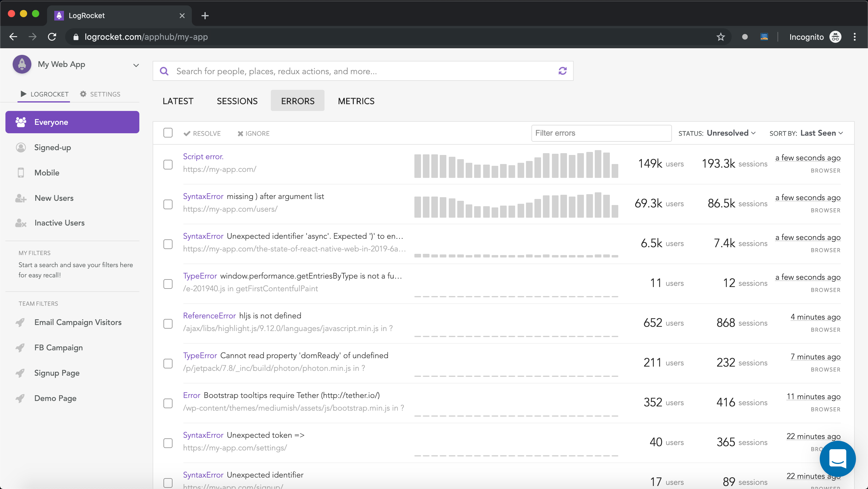Toggle the checkbox for Script error row
868x489 pixels.
[x=168, y=164]
